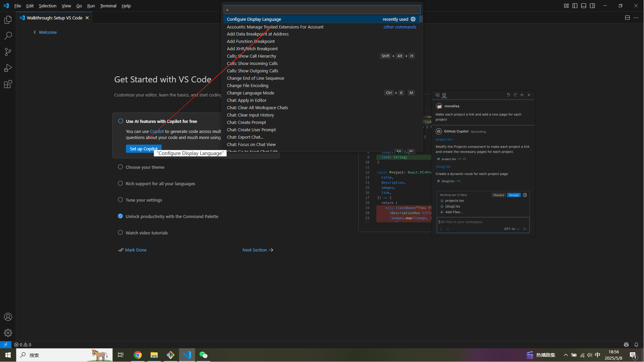Toggle 'Unlock productivity with the Command Palette' step
The width and height of the screenshot is (644, 362).
[120, 216]
